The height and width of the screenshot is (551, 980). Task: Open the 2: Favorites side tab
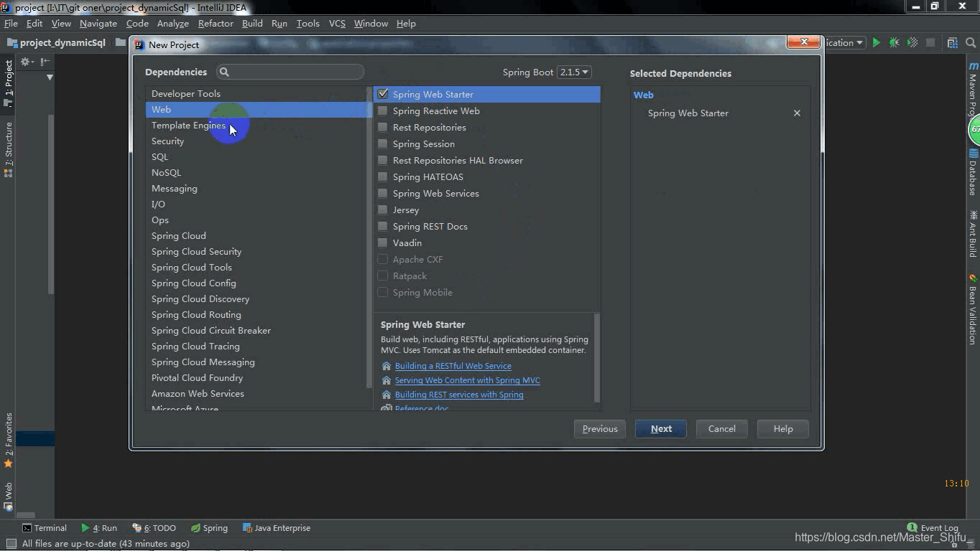coord(9,440)
